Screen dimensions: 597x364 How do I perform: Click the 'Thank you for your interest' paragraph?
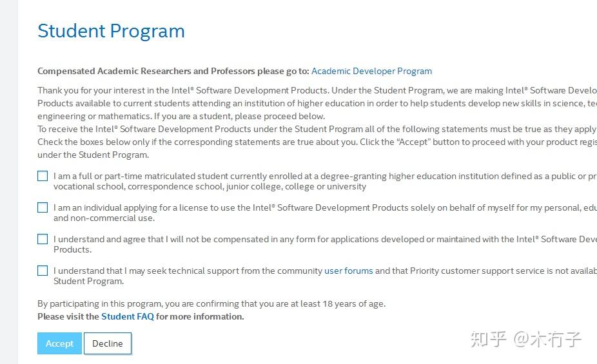tap(317, 103)
